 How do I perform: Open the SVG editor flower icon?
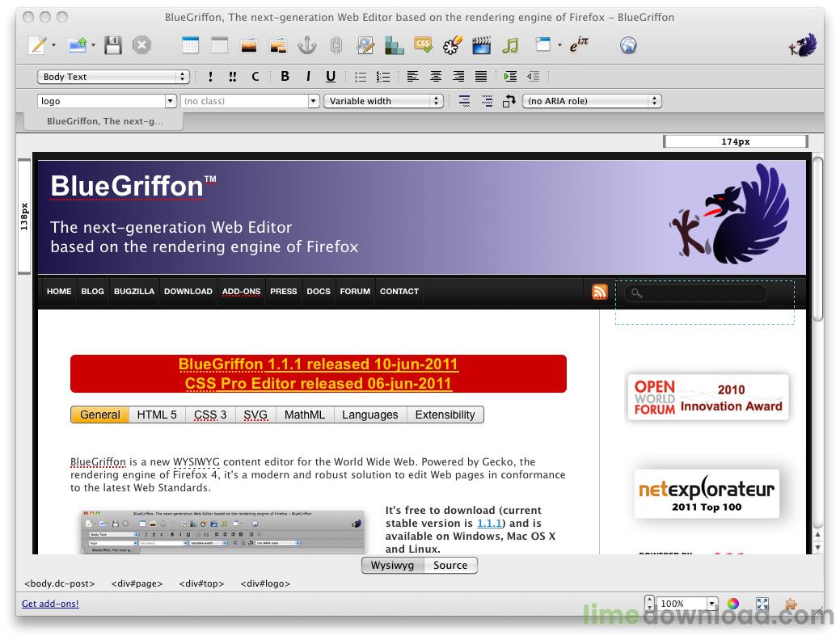452,45
